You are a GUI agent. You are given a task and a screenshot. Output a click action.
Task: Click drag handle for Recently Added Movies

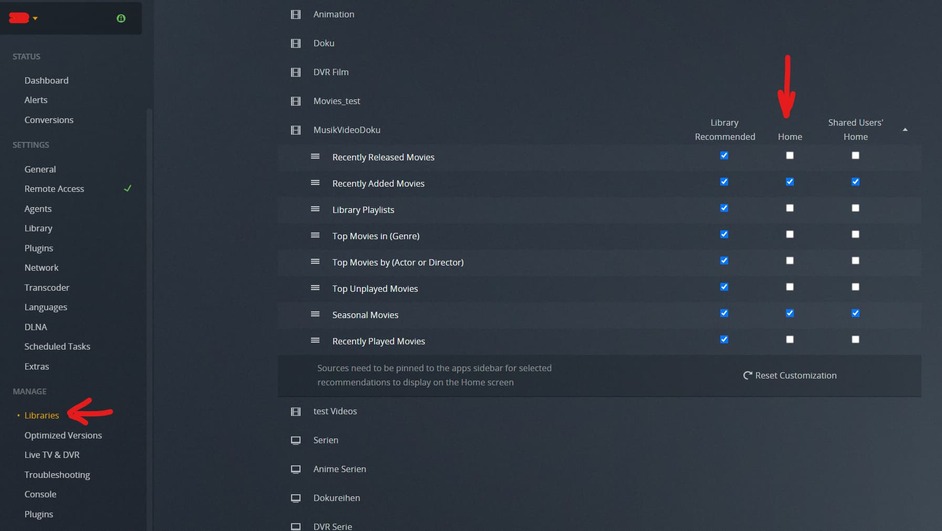[315, 183]
